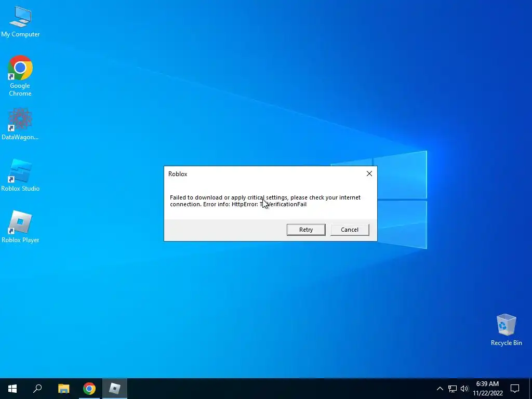Open the volume tray icon
The image size is (532, 399).
pyautogui.click(x=464, y=389)
